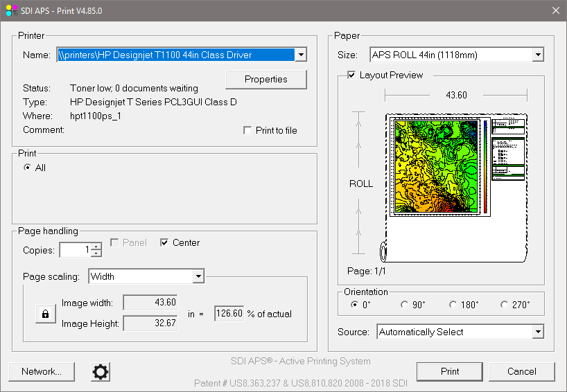Expand the paper Size dropdown
The image size is (567, 392).
(538, 55)
